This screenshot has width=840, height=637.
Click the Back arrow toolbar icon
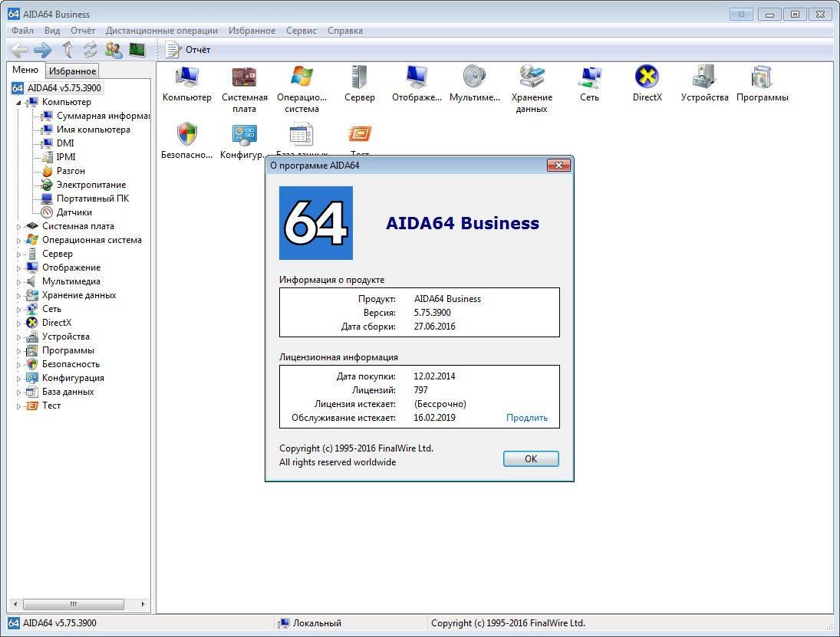pyautogui.click(x=19, y=51)
